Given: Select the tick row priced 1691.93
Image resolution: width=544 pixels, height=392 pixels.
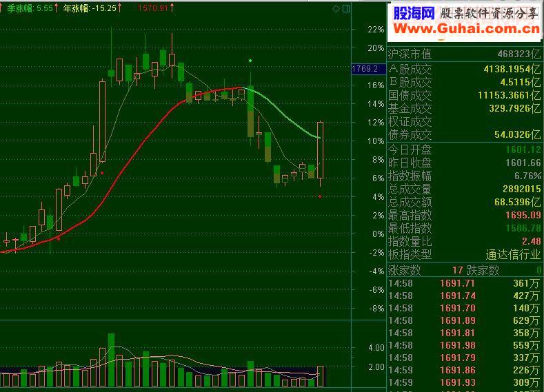Looking at the screenshot, I should click(x=465, y=382).
